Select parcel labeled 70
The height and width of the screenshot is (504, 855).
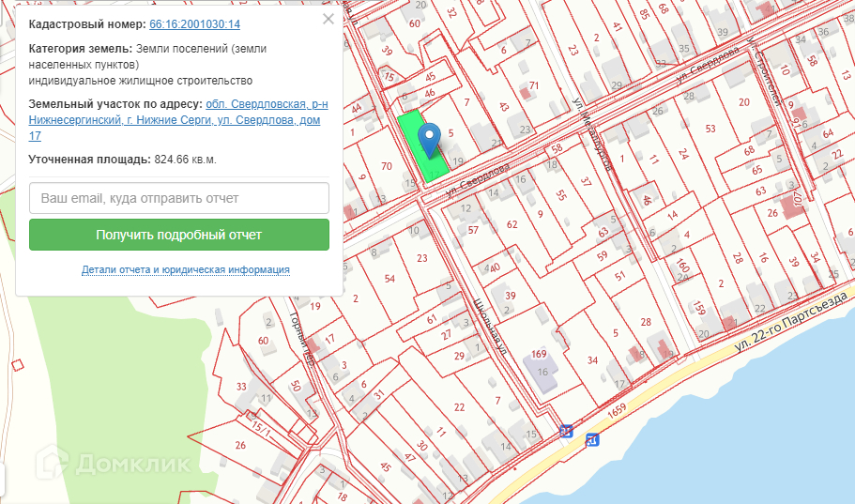[x=387, y=166]
